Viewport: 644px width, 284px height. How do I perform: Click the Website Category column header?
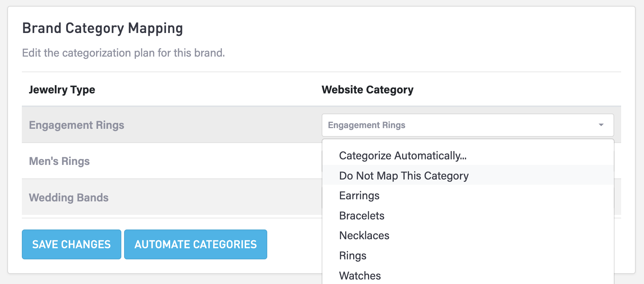pos(367,90)
